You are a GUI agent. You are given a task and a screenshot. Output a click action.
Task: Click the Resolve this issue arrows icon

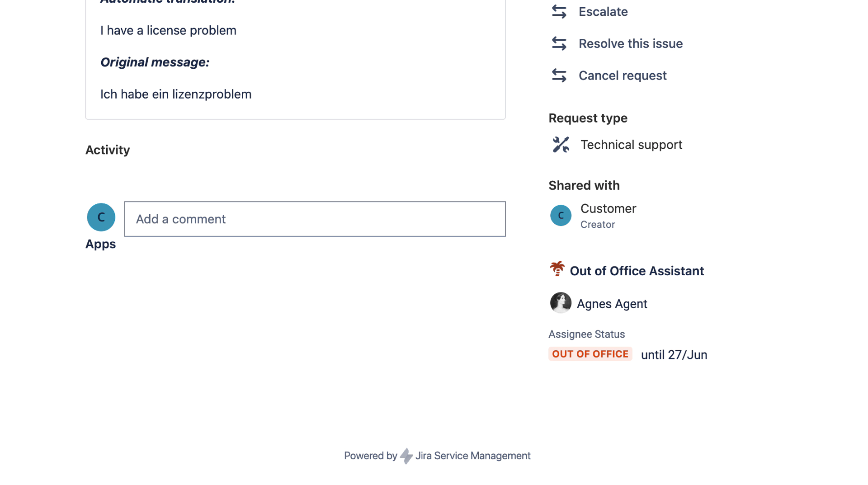[559, 43]
